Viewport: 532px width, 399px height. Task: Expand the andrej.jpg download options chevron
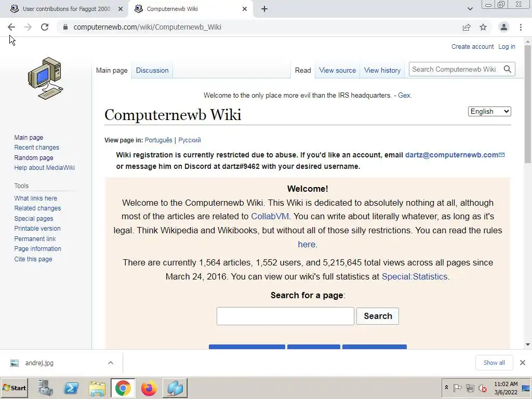111,363
